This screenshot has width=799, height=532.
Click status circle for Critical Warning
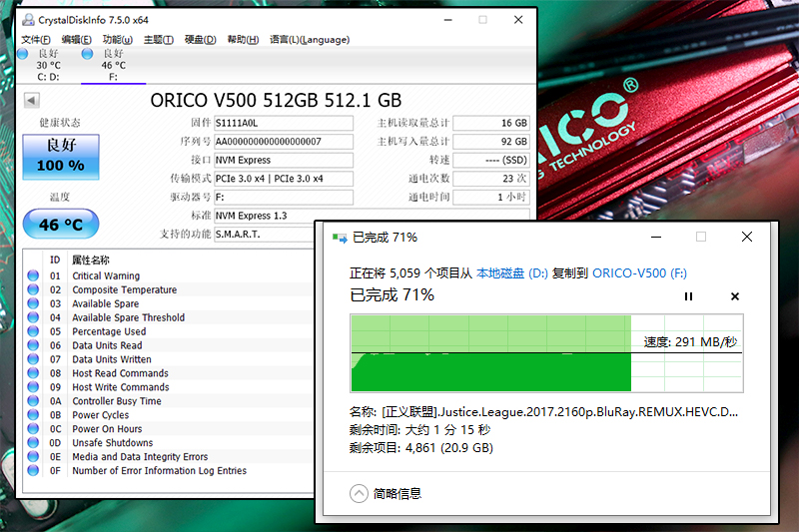point(33,275)
